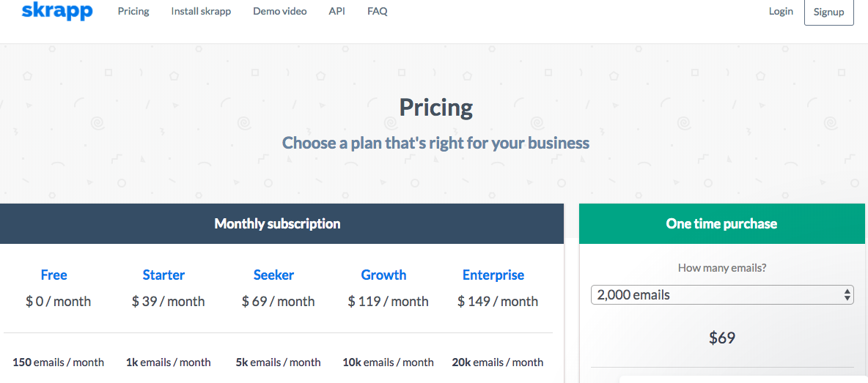Open the FAQ page
This screenshot has height=383, width=868.
378,12
